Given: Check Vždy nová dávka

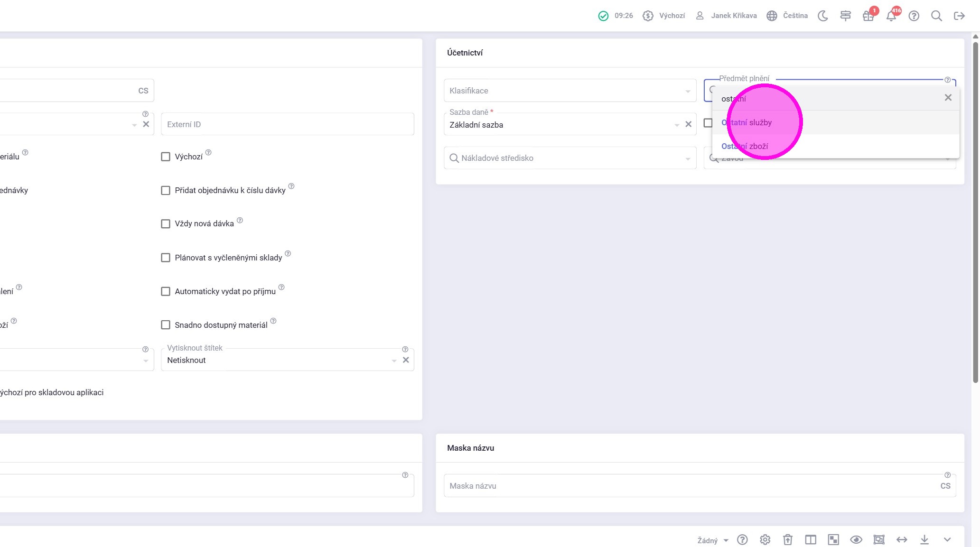Looking at the screenshot, I should [x=166, y=223].
